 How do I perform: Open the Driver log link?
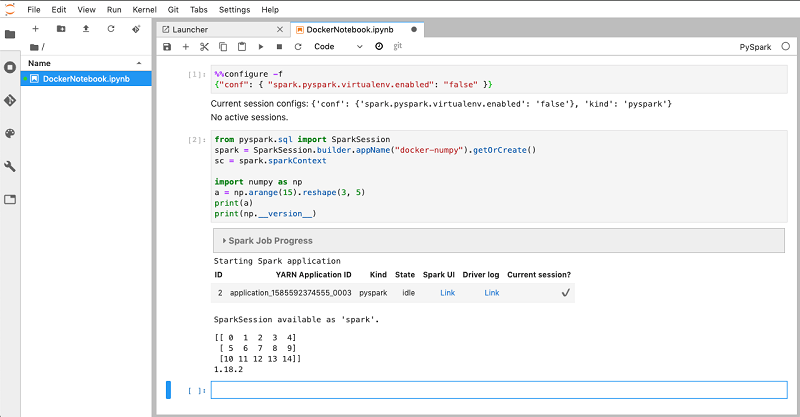point(491,293)
